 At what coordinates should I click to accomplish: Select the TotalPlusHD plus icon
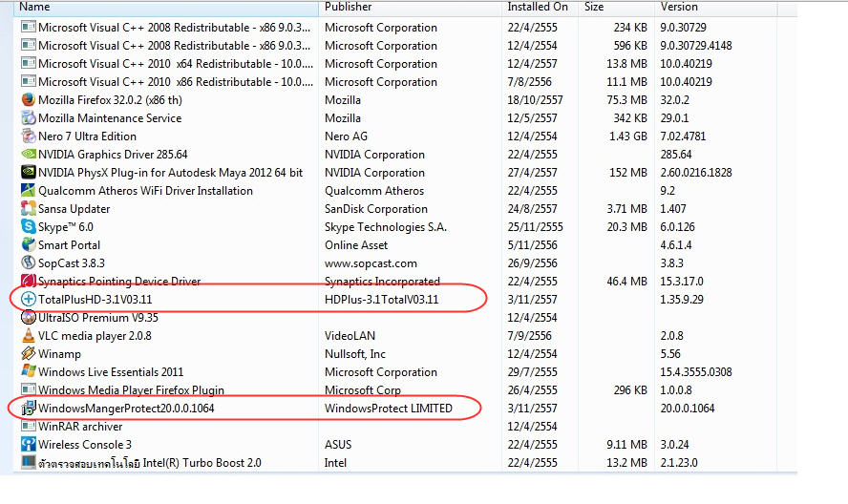(x=28, y=300)
